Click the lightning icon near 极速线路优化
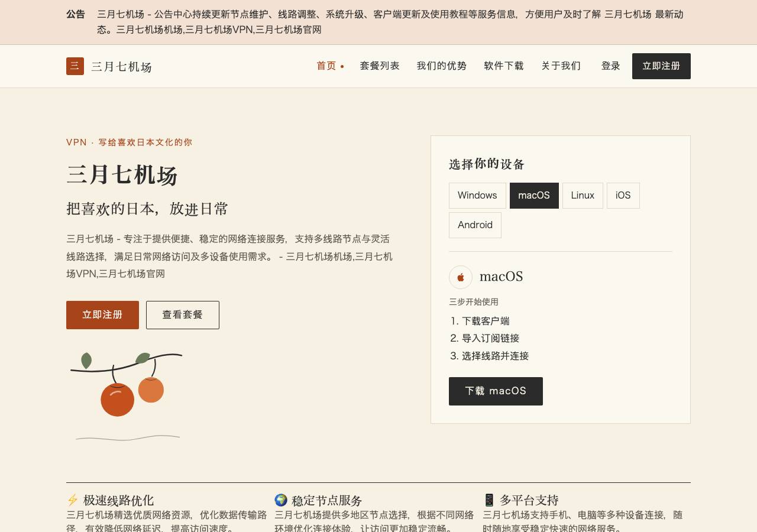This screenshot has width=757, height=532. (x=73, y=500)
